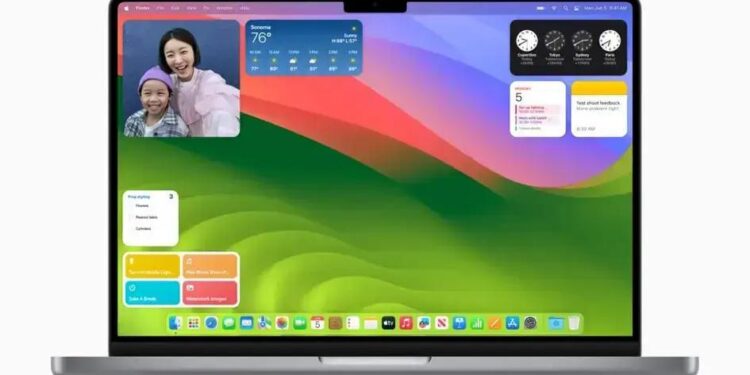Open the Calendar widget showing 5
The image size is (750, 375).
click(x=538, y=109)
